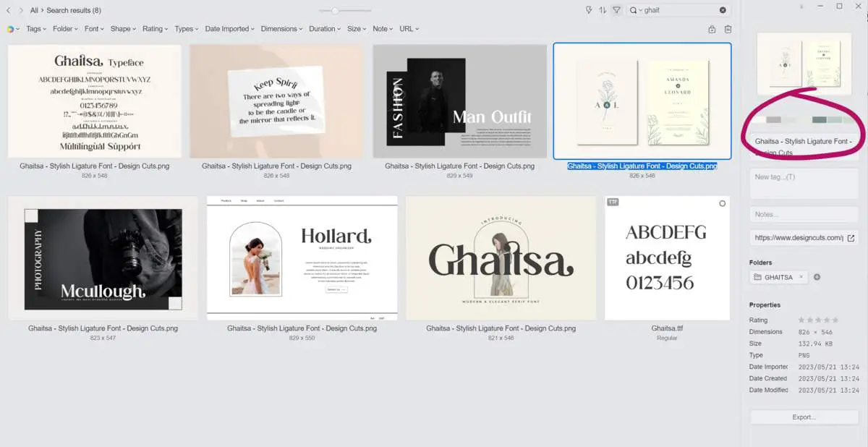The height and width of the screenshot is (447, 868).
Task: Click the '132.94 KB' size value
Action: pyautogui.click(x=814, y=344)
